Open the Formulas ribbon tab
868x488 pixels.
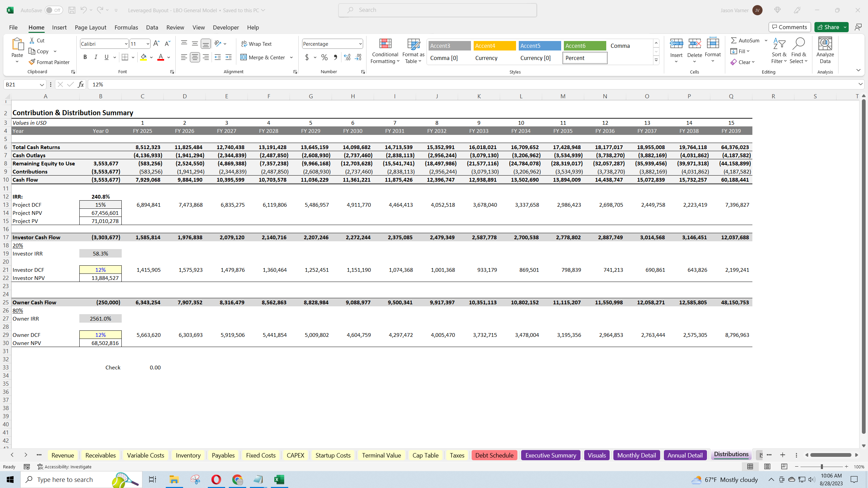(126, 27)
